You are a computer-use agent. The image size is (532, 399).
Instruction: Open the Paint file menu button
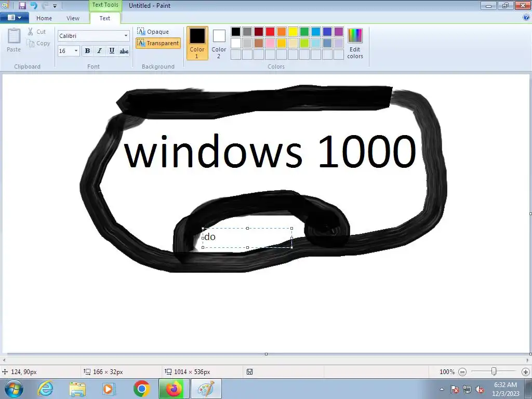coord(15,18)
